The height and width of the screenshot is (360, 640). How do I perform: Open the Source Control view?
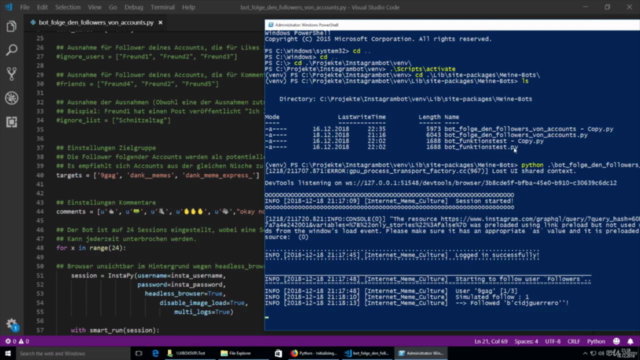pos(11,74)
